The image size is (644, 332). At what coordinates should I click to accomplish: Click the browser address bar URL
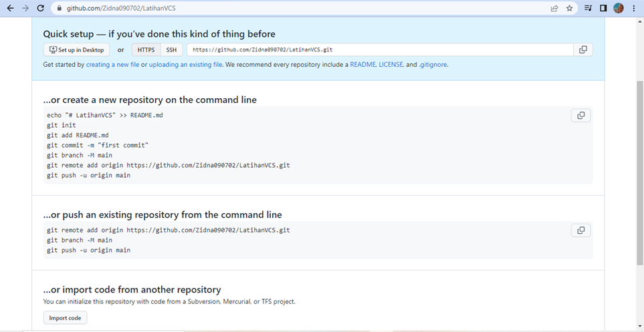pos(121,8)
